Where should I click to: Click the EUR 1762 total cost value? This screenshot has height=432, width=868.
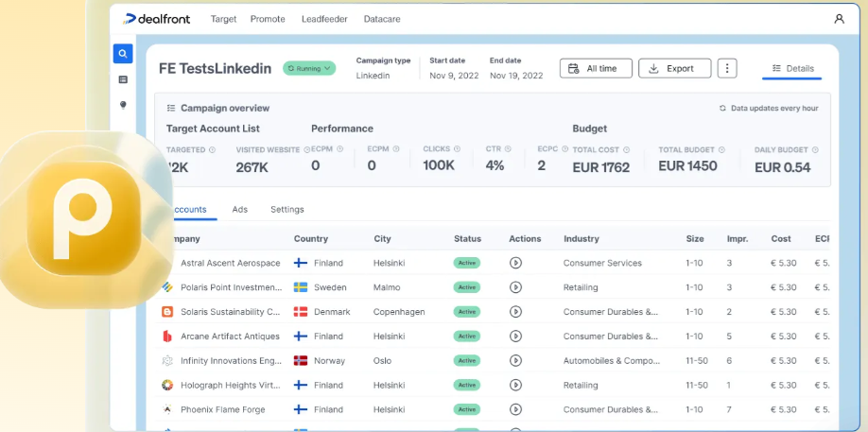(601, 167)
